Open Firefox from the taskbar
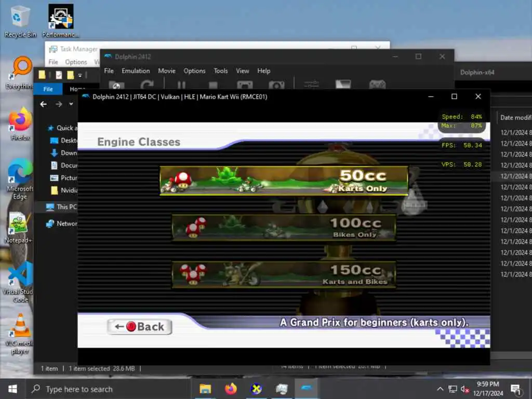This screenshot has width=532, height=399. click(231, 389)
